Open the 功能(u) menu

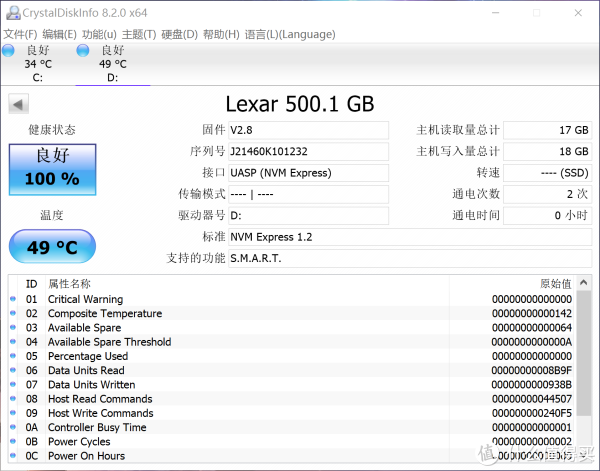pyautogui.click(x=99, y=34)
